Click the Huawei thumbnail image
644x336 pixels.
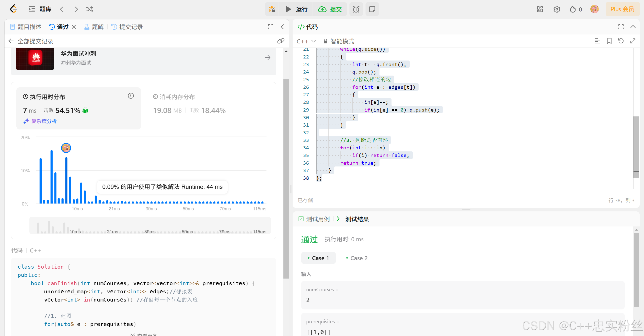click(35, 58)
